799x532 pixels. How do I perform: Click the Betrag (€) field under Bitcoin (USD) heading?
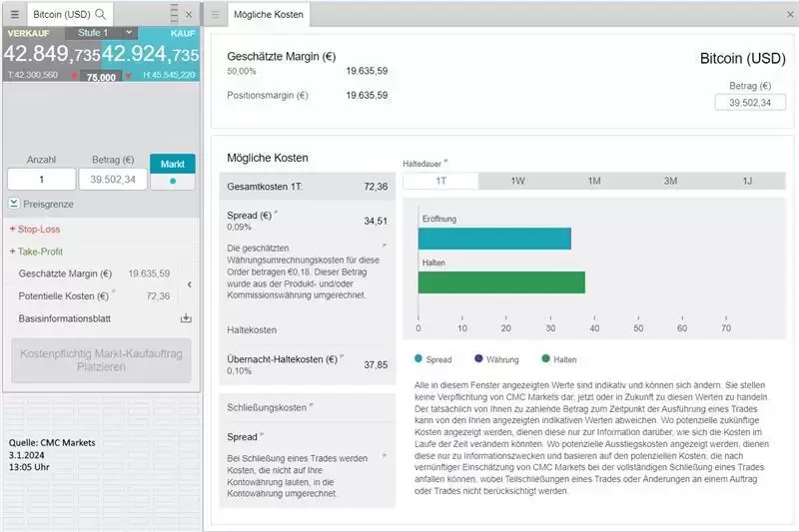(743, 103)
